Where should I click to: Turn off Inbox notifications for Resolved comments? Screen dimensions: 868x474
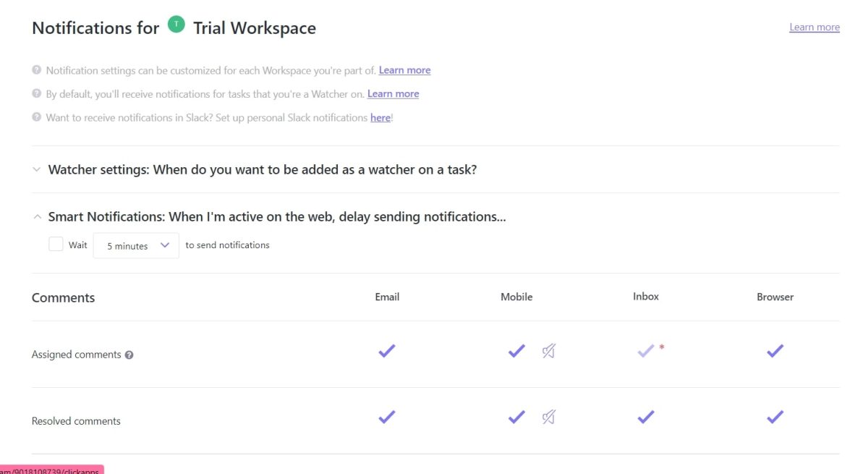(645, 417)
